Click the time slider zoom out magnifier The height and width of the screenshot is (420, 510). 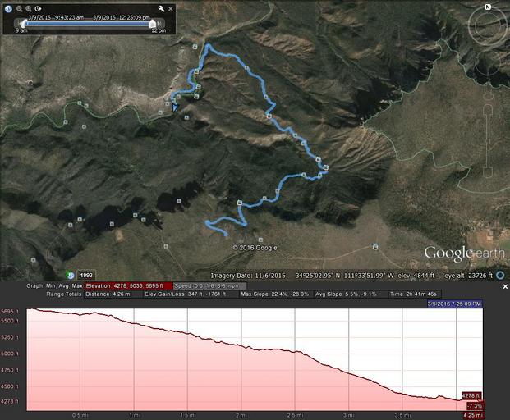(18, 8)
